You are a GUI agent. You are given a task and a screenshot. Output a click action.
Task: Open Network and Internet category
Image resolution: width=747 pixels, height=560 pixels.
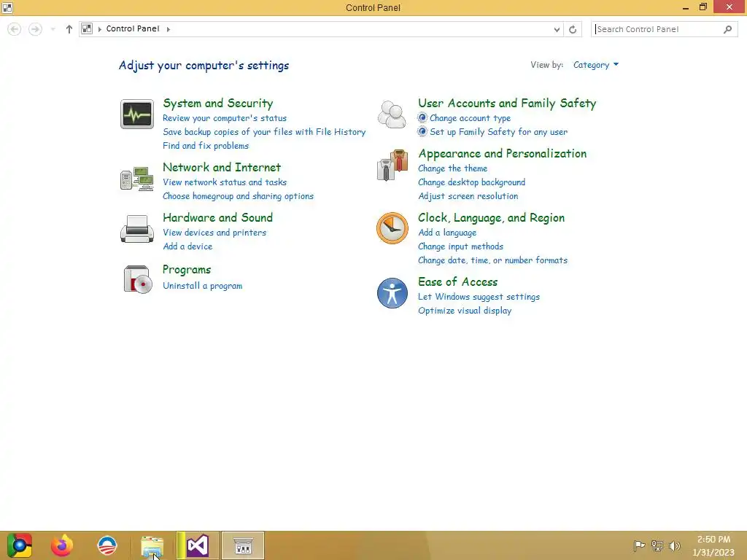click(222, 167)
